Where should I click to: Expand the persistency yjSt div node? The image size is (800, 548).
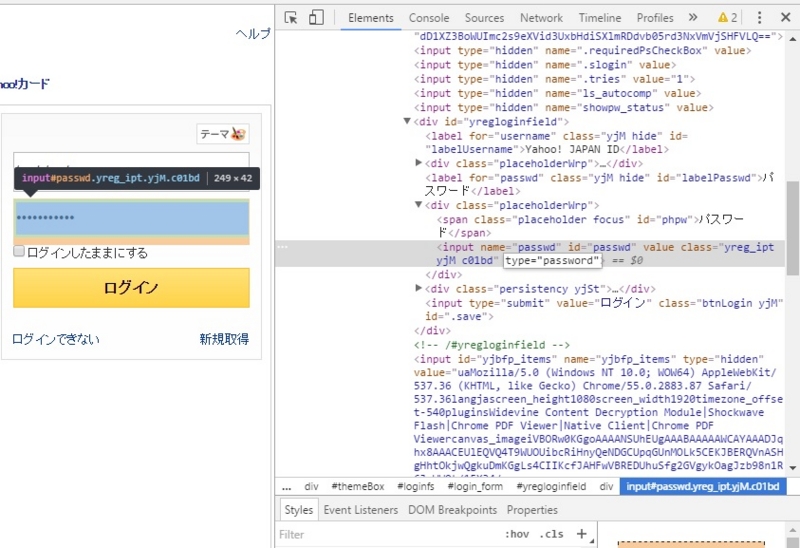418,288
